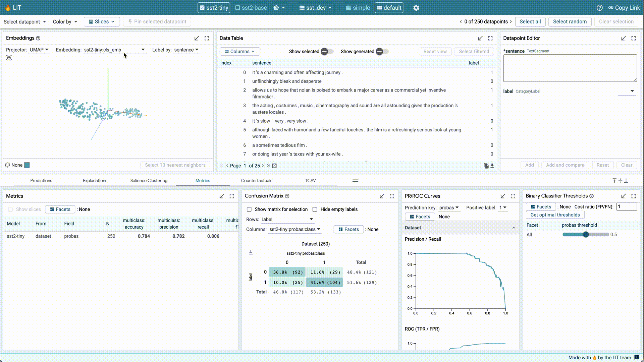
Task: Click the Metrics panel fullscreen icon
Action: 232,196
